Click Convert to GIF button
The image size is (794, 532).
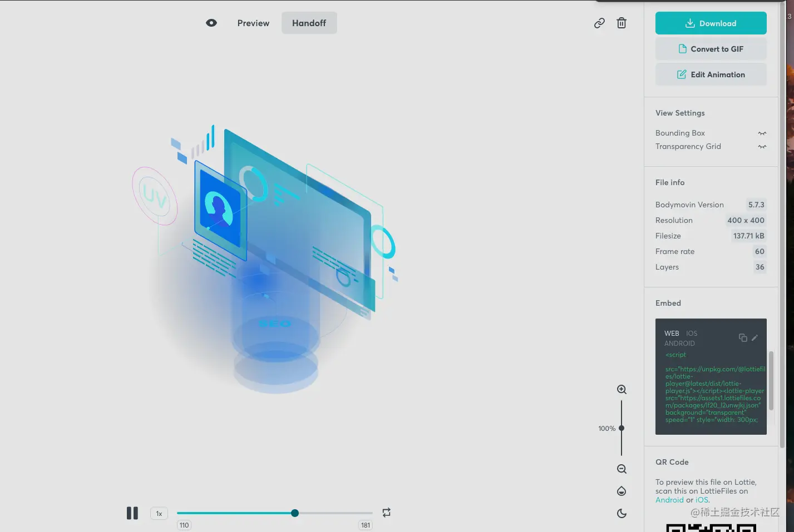pyautogui.click(x=711, y=49)
